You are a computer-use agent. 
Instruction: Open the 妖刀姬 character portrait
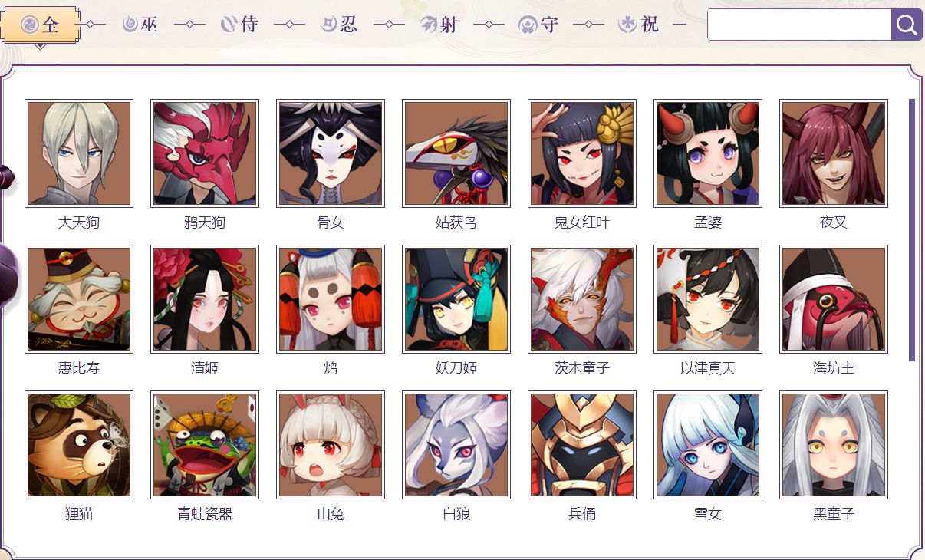tap(456, 299)
